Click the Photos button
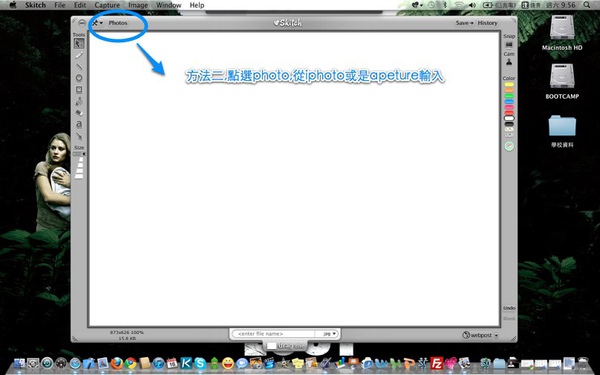The image size is (600, 375). pyautogui.click(x=118, y=23)
